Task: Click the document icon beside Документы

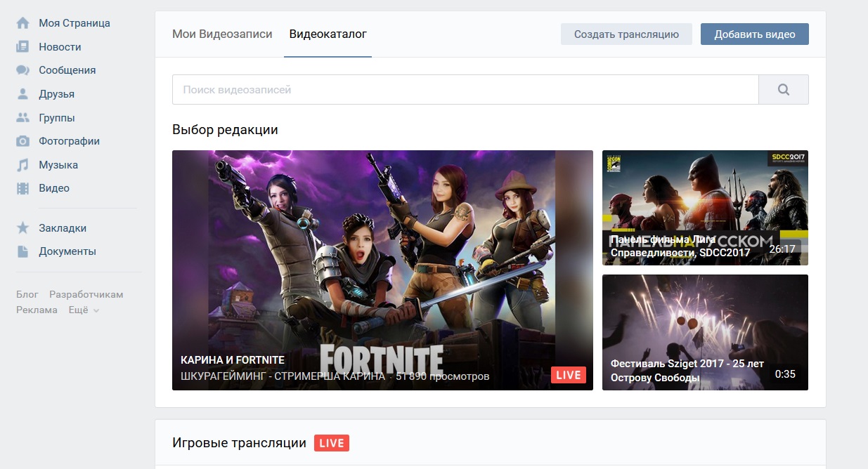Action: click(23, 251)
